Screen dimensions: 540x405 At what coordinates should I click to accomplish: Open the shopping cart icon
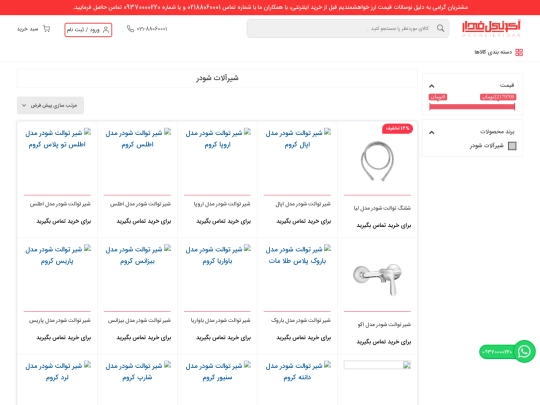(x=46, y=29)
